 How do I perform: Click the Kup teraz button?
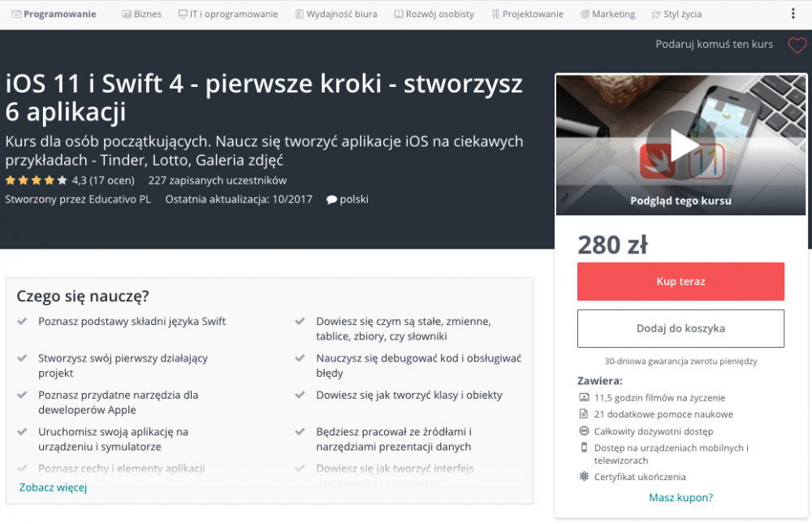click(680, 281)
